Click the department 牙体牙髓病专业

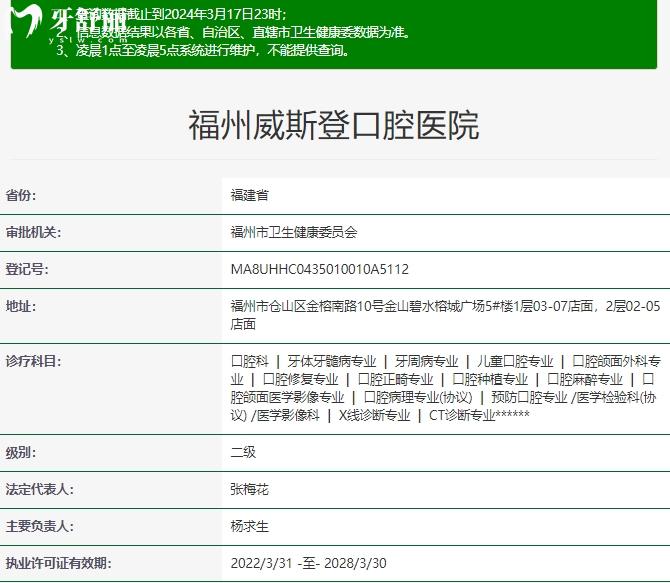click(x=332, y=361)
